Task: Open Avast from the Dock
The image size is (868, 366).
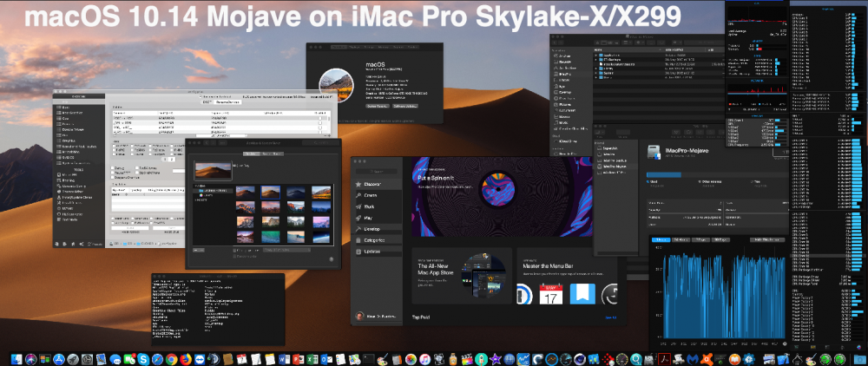Action: [707, 359]
